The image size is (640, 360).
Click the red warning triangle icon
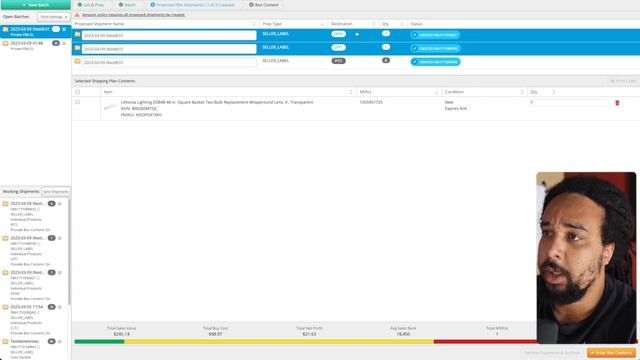[77, 15]
